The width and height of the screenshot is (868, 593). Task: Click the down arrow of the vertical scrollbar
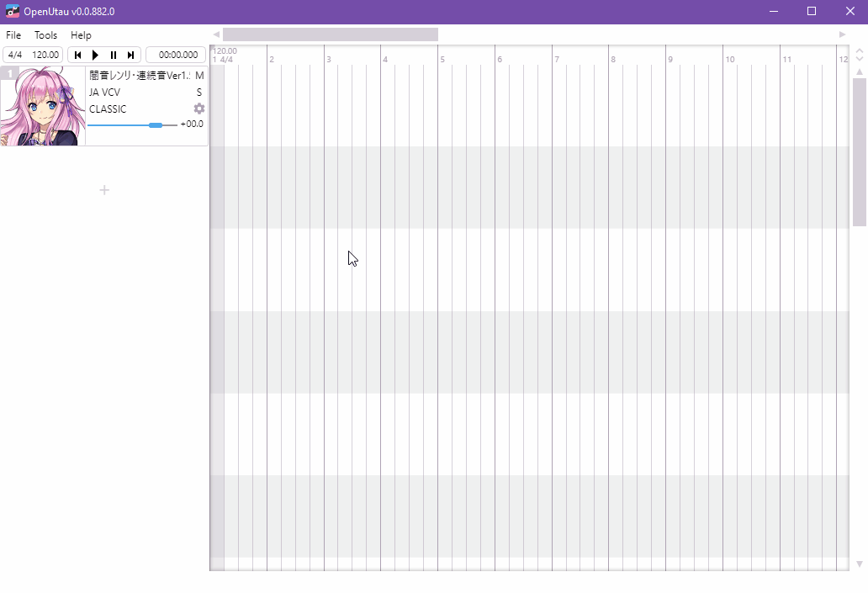point(859,564)
